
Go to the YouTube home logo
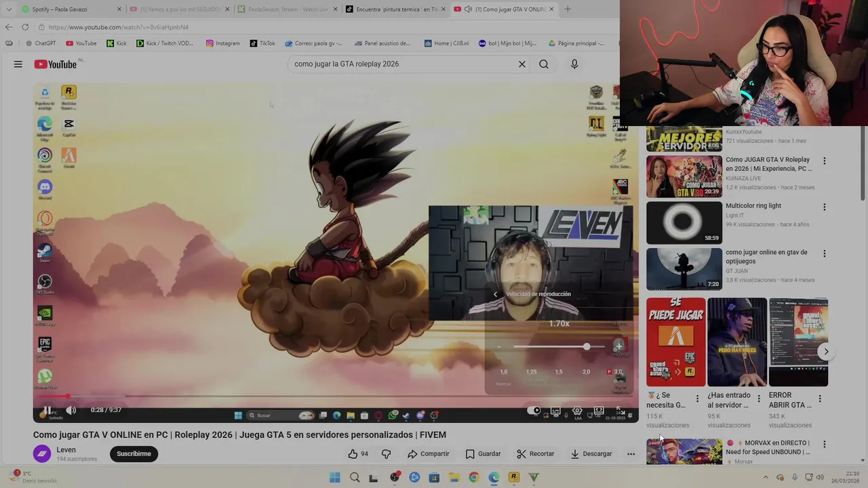tap(56, 64)
